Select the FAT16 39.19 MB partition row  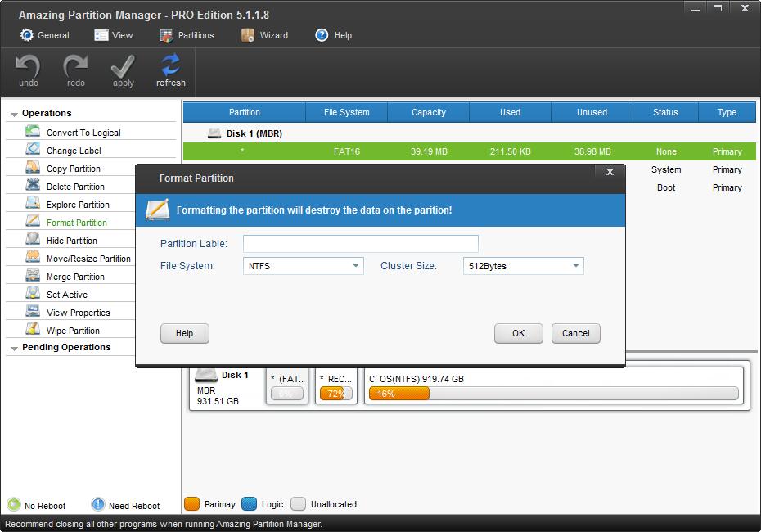470,151
